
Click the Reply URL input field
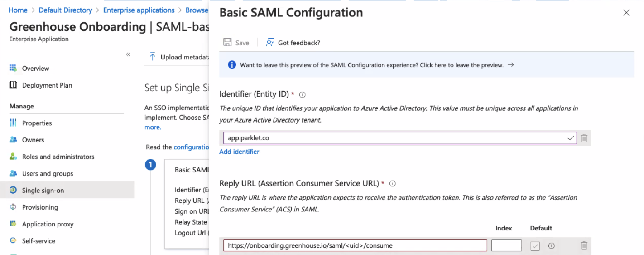[355, 245]
